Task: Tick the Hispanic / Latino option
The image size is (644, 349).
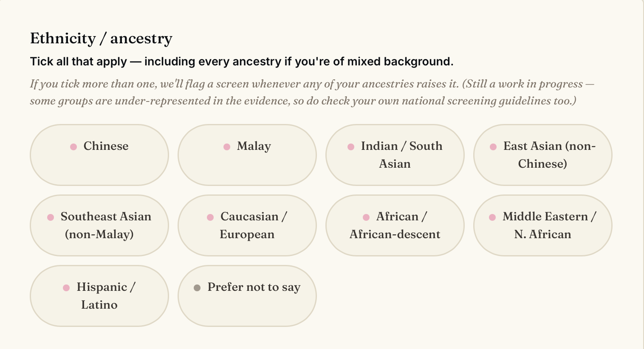Action: click(99, 296)
